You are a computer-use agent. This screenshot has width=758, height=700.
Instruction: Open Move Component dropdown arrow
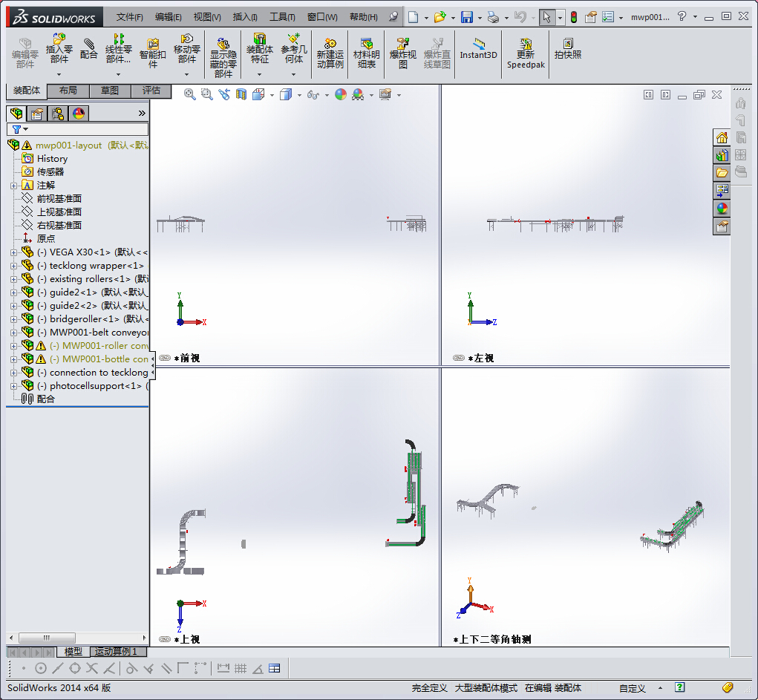(186, 74)
